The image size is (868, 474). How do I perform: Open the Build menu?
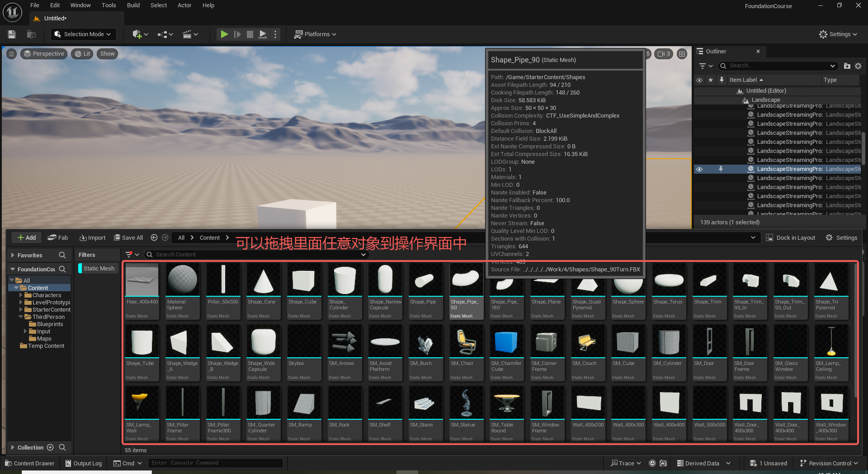click(133, 5)
